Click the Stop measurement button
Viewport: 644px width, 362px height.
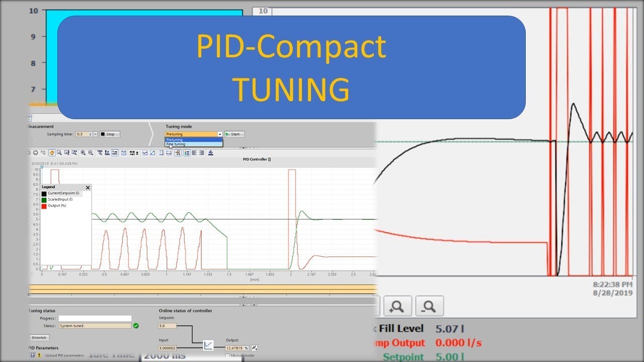pos(110,134)
